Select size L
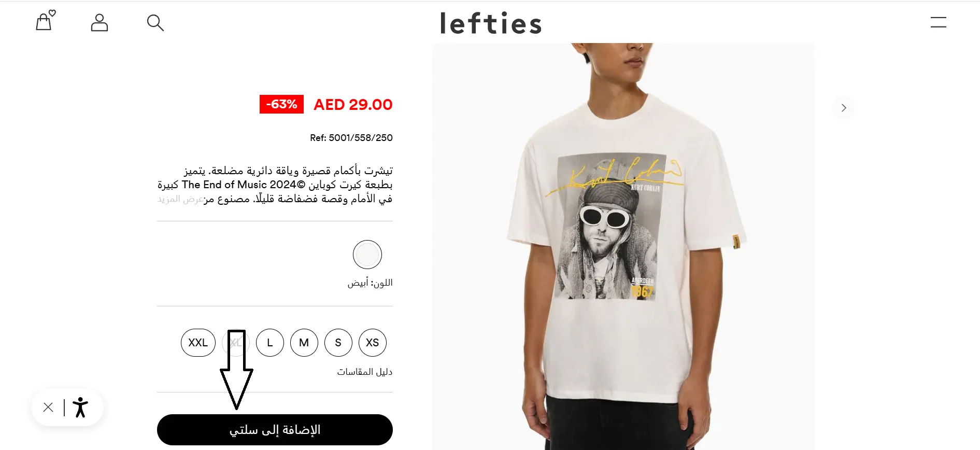The height and width of the screenshot is (450, 980). click(x=270, y=343)
